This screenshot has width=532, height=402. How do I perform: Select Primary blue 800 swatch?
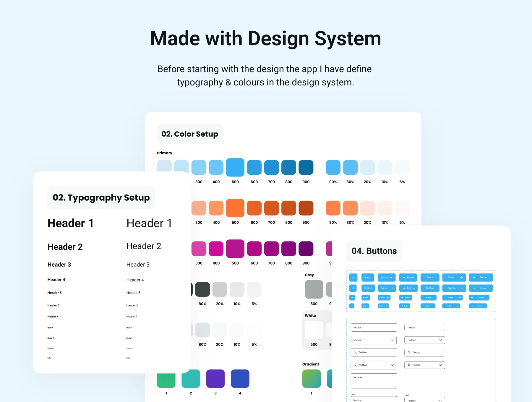pyautogui.click(x=289, y=167)
